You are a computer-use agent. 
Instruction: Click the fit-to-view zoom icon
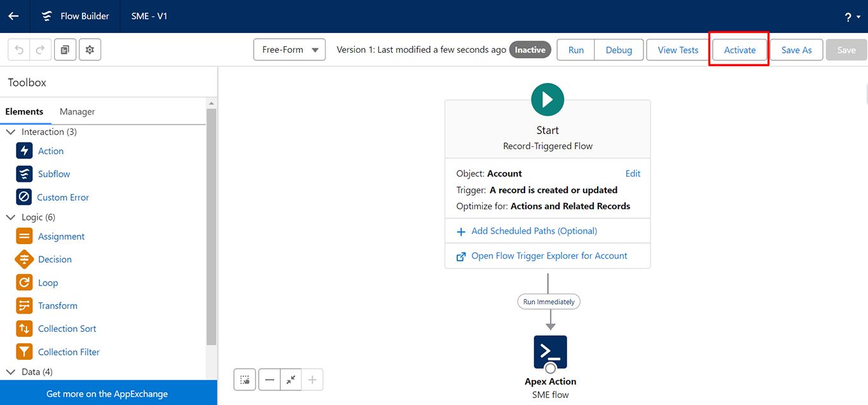[291, 380]
